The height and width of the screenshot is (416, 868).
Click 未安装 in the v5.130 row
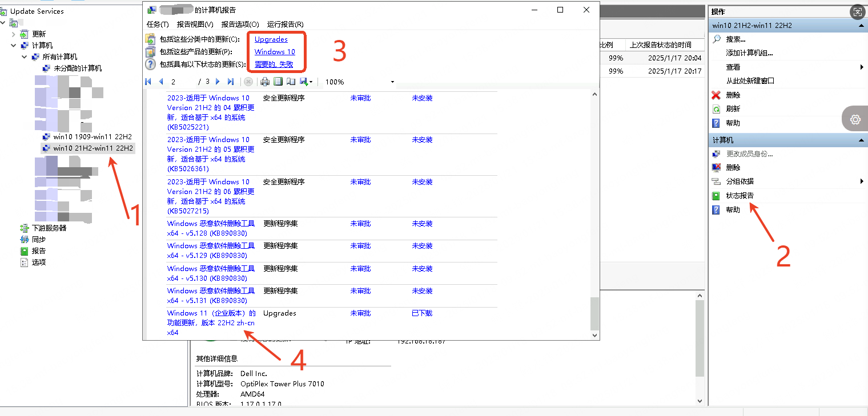[422, 269]
